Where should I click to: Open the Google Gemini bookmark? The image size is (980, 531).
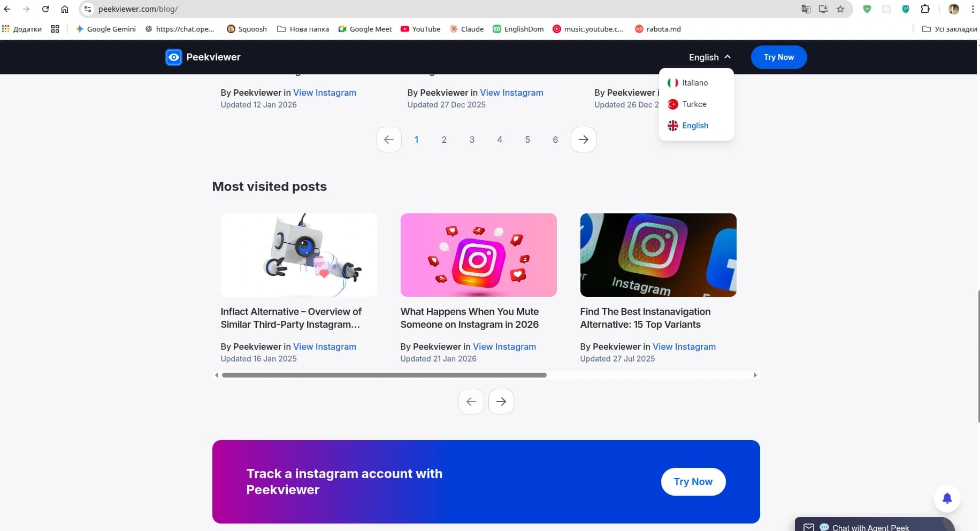pyautogui.click(x=106, y=29)
